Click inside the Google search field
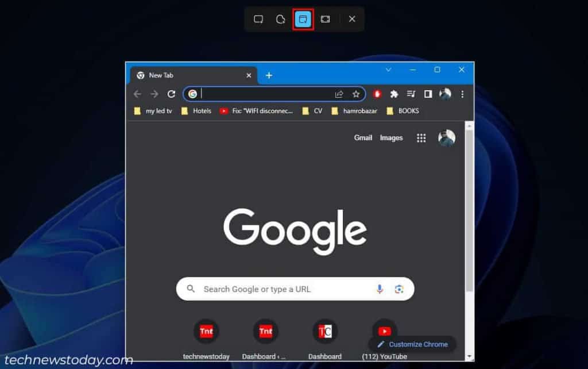The height and width of the screenshot is (369, 588). click(x=276, y=289)
